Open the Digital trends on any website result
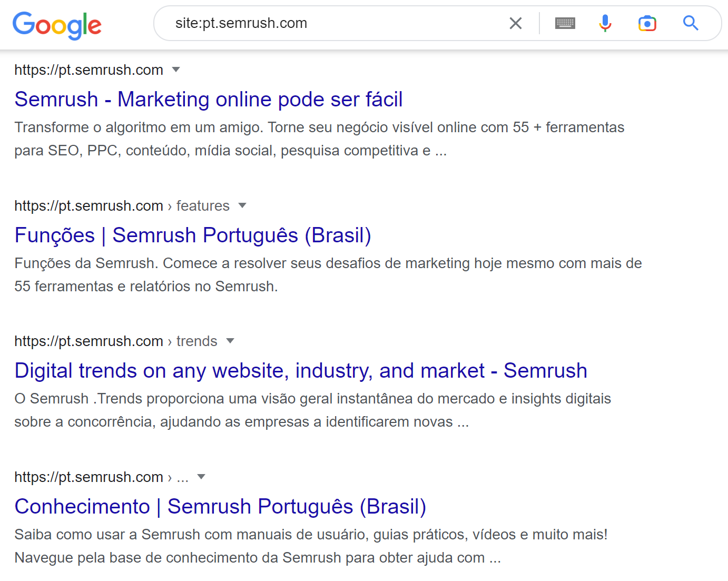This screenshot has height=581, width=728. coord(301,370)
